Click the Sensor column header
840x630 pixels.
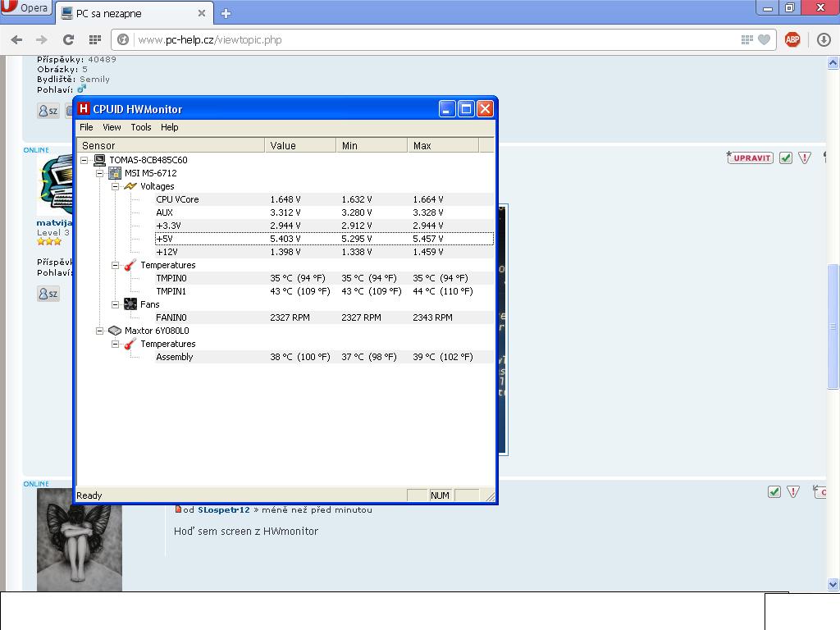pyautogui.click(x=171, y=145)
